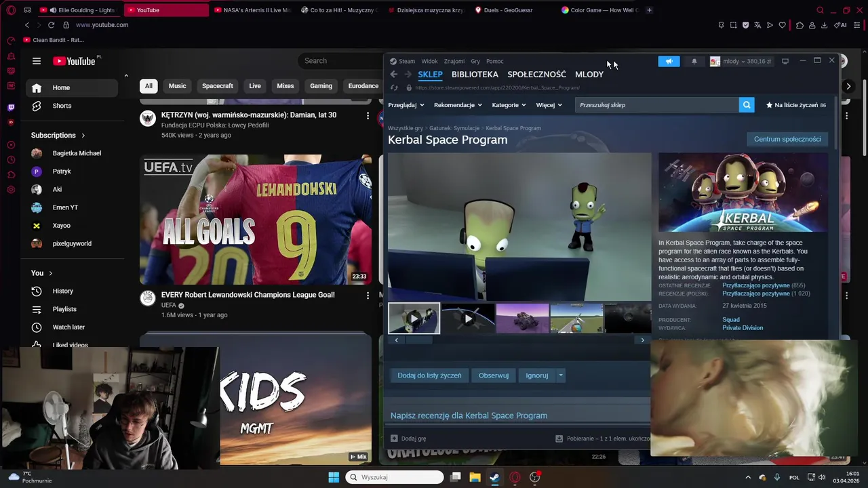The image size is (868, 488).
Task: Click Opera snapshot toolbar icon
Action: click(733, 25)
